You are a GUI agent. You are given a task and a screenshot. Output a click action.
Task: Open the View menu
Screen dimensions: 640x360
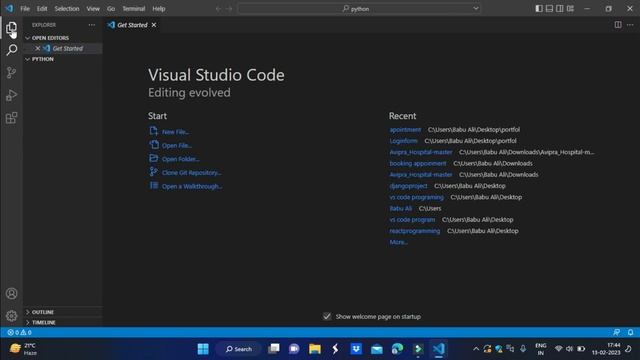pos(93,9)
